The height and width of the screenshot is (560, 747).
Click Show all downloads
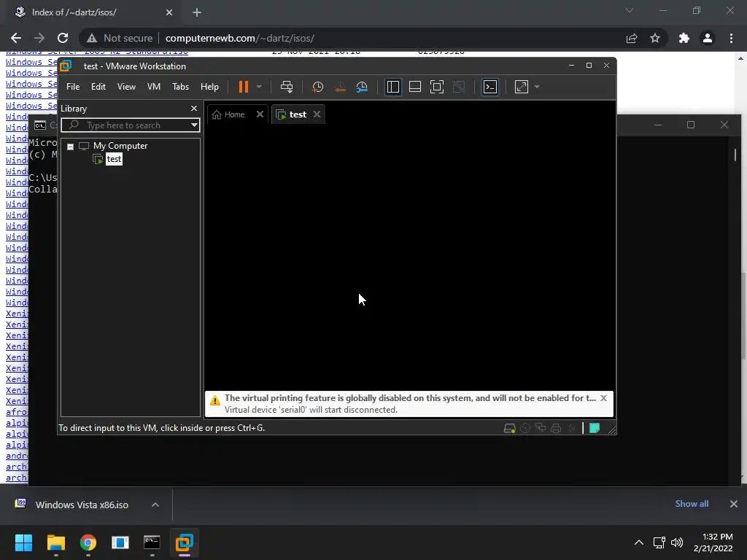[x=692, y=504]
